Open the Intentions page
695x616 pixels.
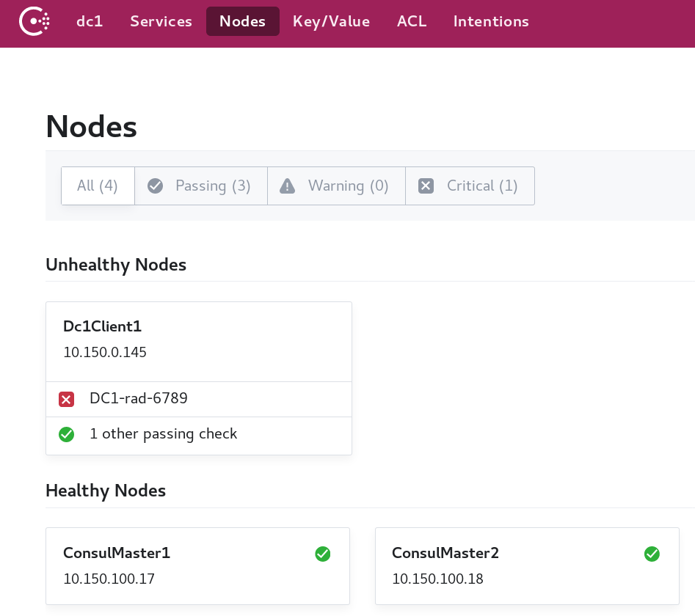pyautogui.click(x=491, y=21)
